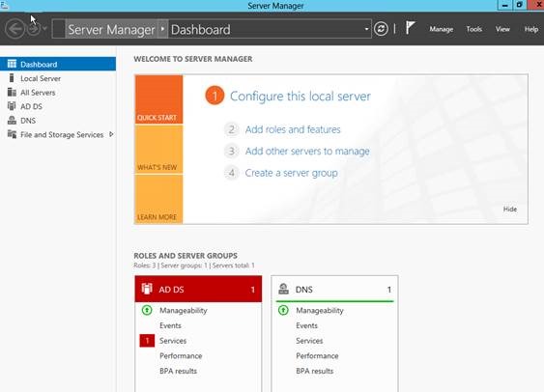Screen dimensions: 544x392
Task: Click Add roles and features link
Action: coord(293,129)
